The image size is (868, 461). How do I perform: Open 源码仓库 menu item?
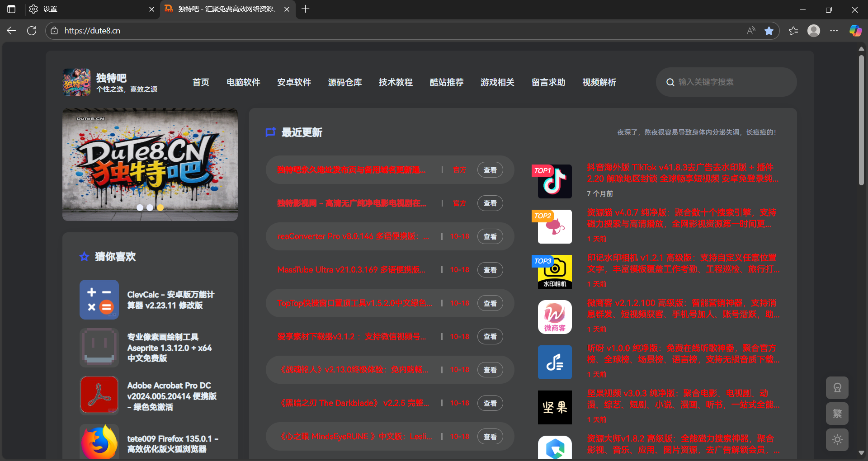(x=345, y=82)
